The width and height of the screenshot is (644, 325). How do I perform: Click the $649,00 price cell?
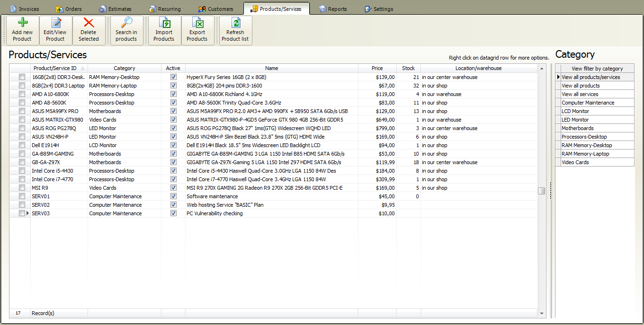coord(377,120)
